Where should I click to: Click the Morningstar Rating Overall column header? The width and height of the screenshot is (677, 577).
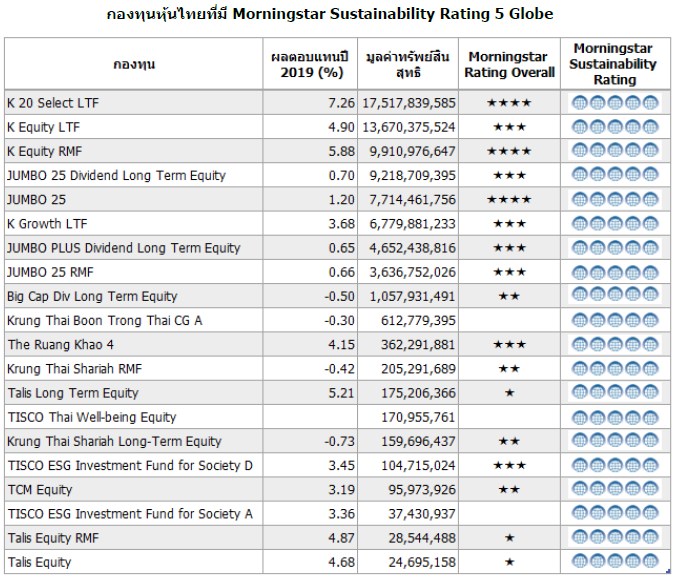coord(510,64)
